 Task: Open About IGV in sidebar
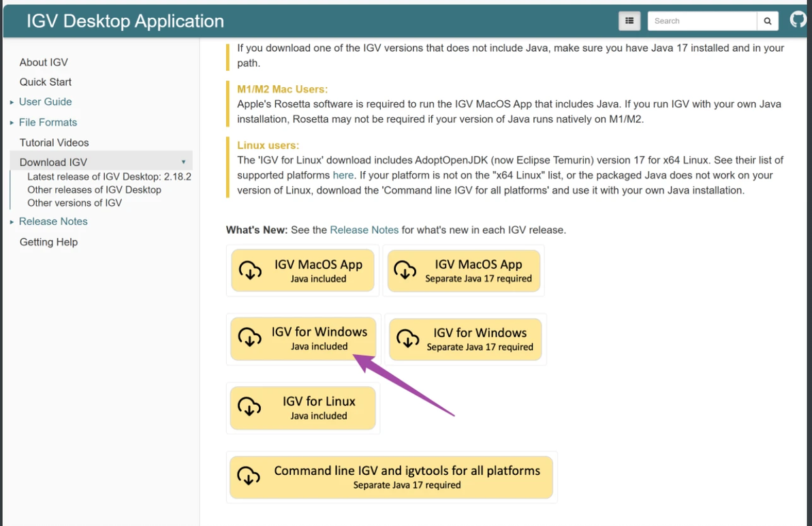point(44,62)
